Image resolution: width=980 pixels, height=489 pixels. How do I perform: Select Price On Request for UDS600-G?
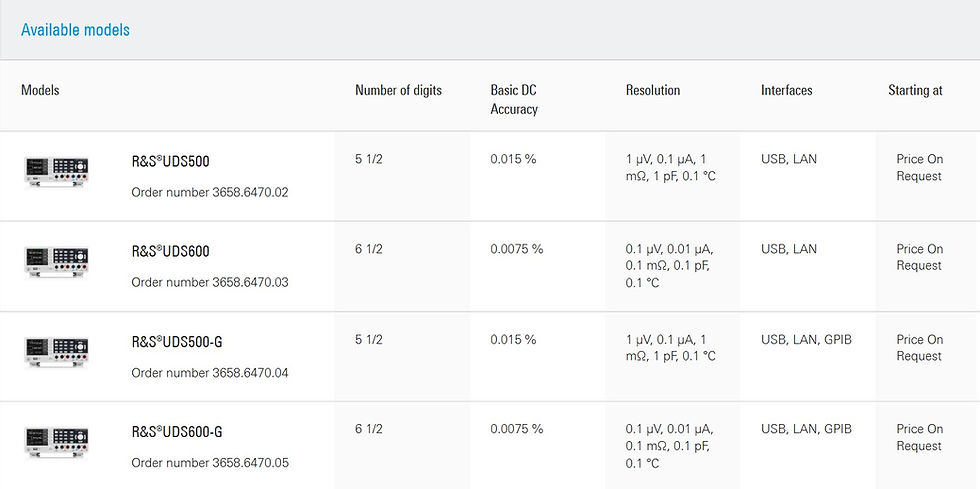919,437
